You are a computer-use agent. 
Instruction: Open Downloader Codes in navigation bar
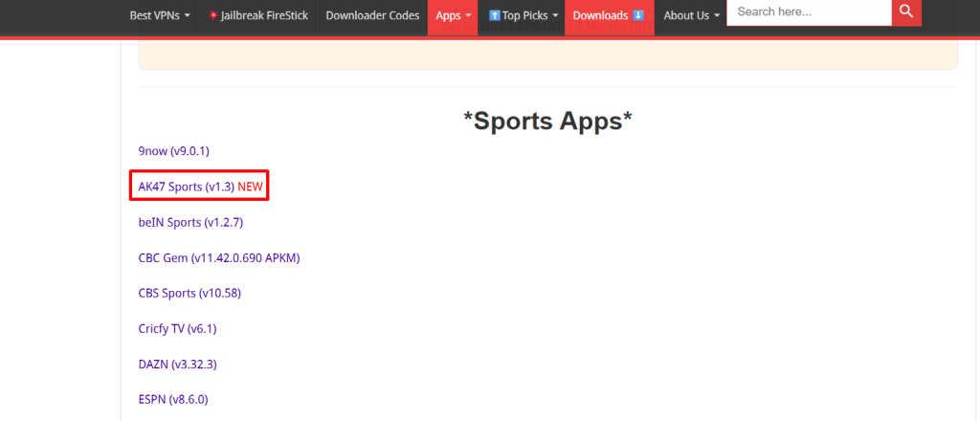372,15
